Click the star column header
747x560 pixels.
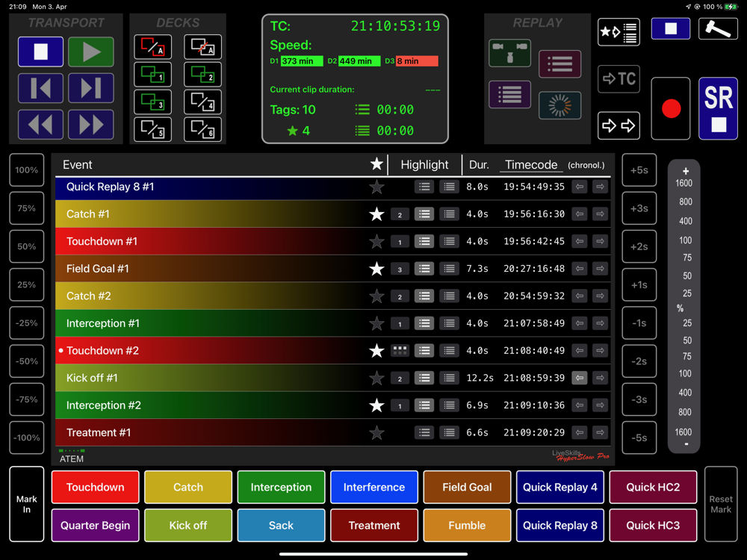click(x=376, y=164)
